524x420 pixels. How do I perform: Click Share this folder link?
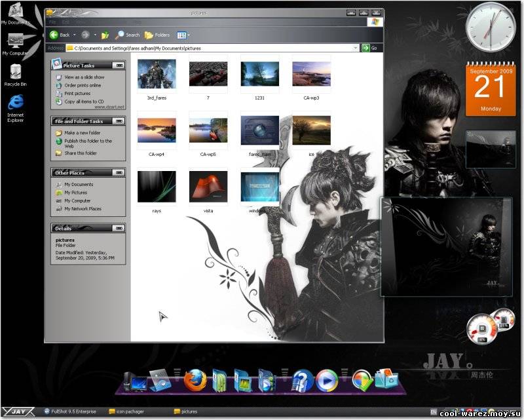(x=81, y=153)
